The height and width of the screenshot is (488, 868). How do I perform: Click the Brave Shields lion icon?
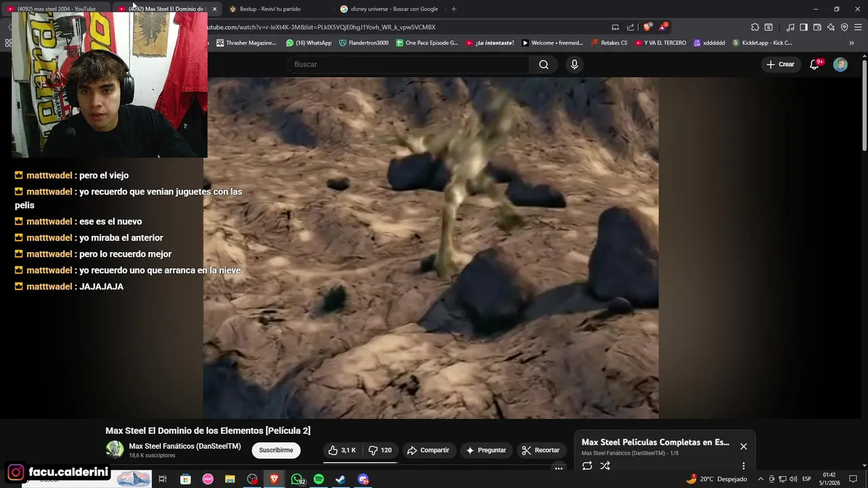648,27
